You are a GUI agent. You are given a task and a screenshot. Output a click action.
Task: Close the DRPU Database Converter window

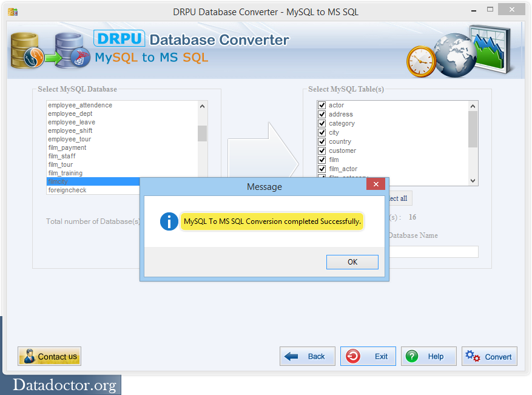pos(511,10)
